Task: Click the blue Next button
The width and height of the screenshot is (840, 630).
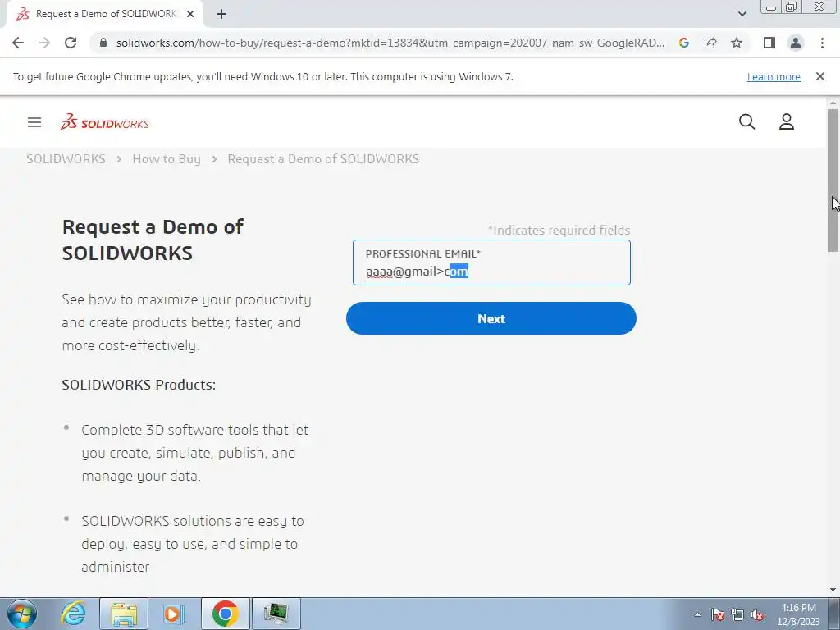Action: click(x=491, y=318)
